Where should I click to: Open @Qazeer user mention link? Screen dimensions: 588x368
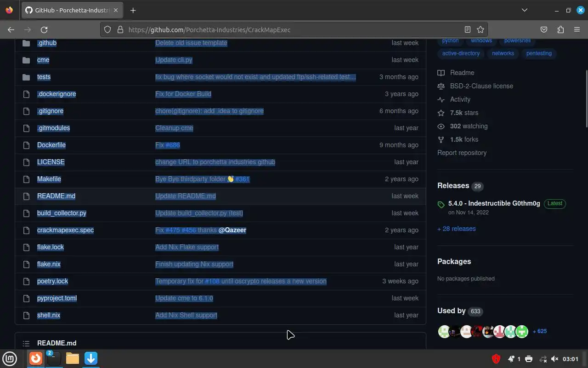pyautogui.click(x=232, y=230)
